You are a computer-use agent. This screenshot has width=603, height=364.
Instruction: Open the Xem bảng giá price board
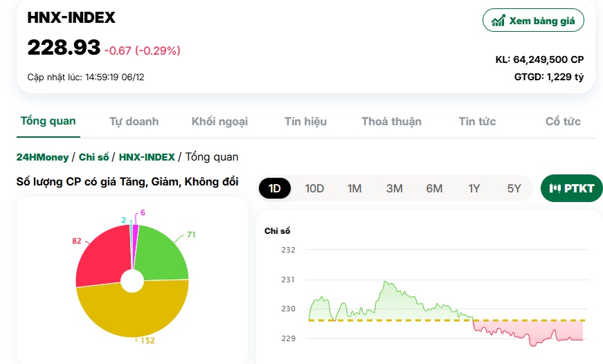[533, 20]
